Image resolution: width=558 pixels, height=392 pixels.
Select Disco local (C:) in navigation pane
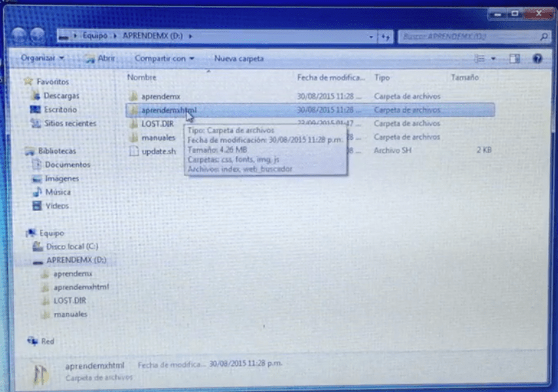pos(71,246)
